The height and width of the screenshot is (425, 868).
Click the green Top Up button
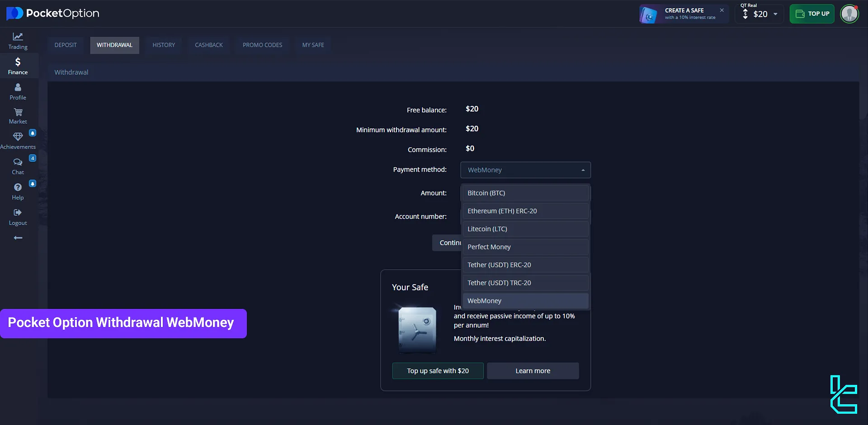point(812,14)
